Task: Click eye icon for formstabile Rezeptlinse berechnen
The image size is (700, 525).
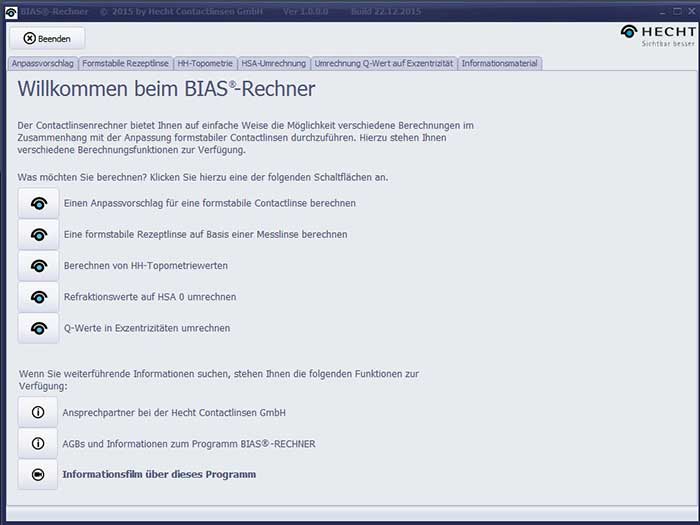Action: [x=38, y=235]
